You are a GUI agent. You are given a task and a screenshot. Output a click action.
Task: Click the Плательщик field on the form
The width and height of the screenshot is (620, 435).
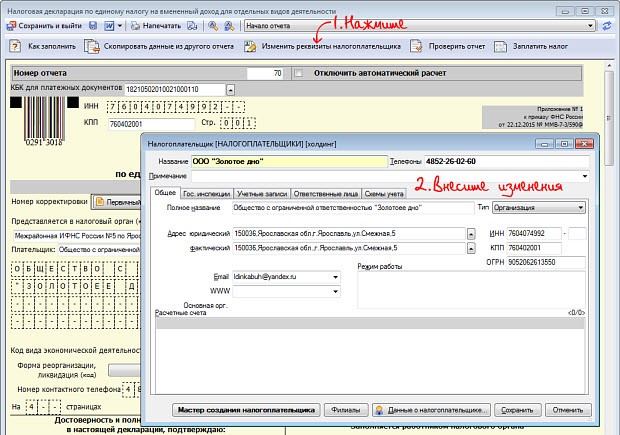tap(99, 250)
